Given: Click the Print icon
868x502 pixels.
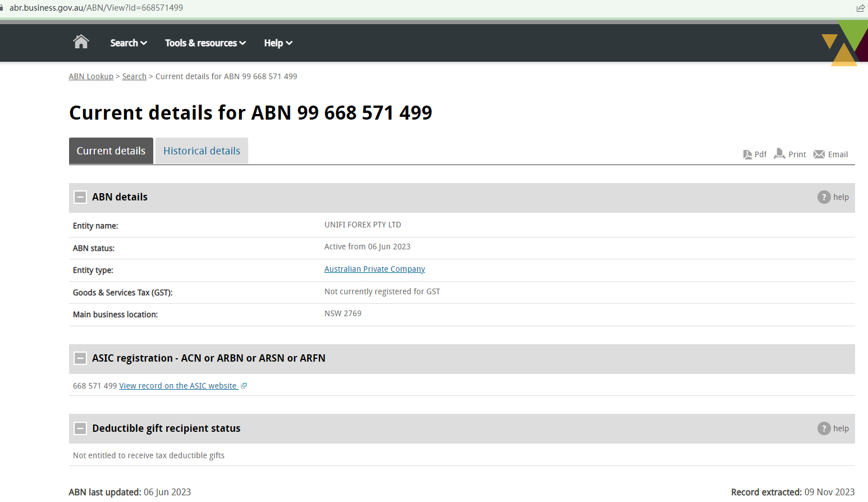Looking at the screenshot, I should pos(779,154).
